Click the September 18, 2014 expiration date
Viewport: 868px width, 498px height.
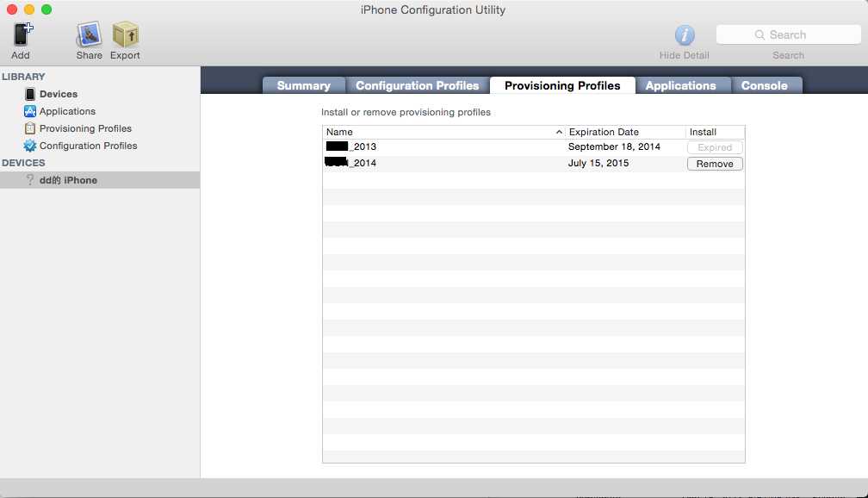pos(614,146)
